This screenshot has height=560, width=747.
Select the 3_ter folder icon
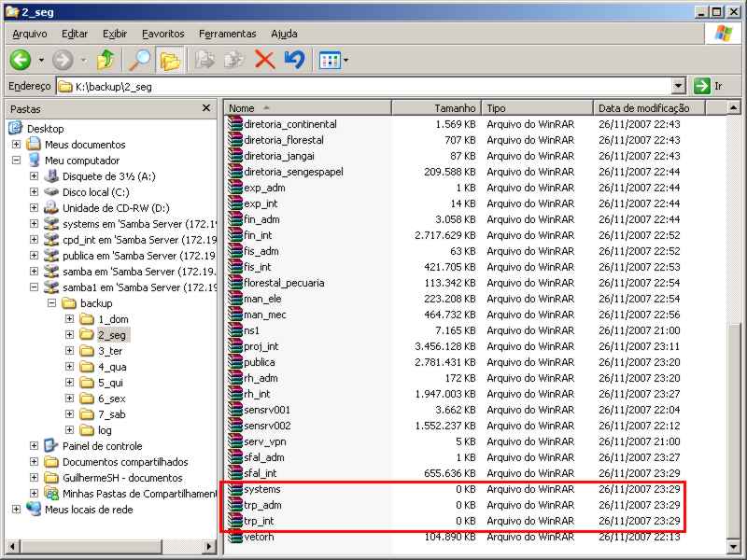point(87,351)
